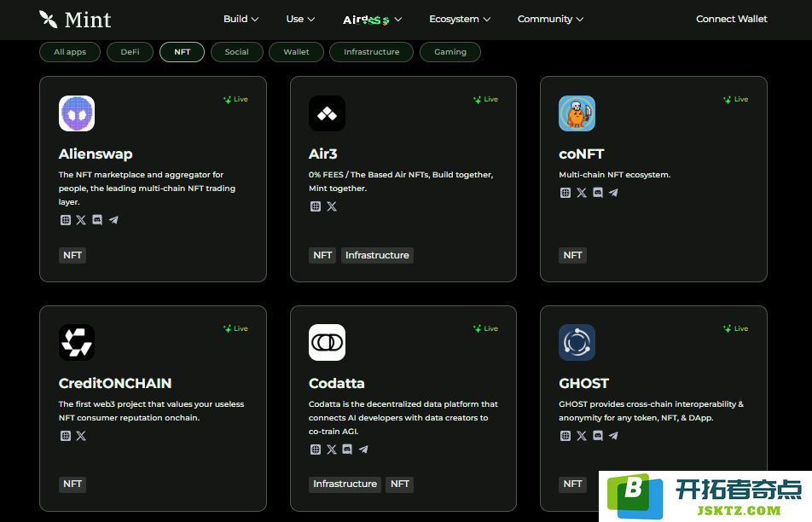Image resolution: width=812 pixels, height=522 pixels.
Task: Open Codatta Discord icon
Action: tap(347, 449)
